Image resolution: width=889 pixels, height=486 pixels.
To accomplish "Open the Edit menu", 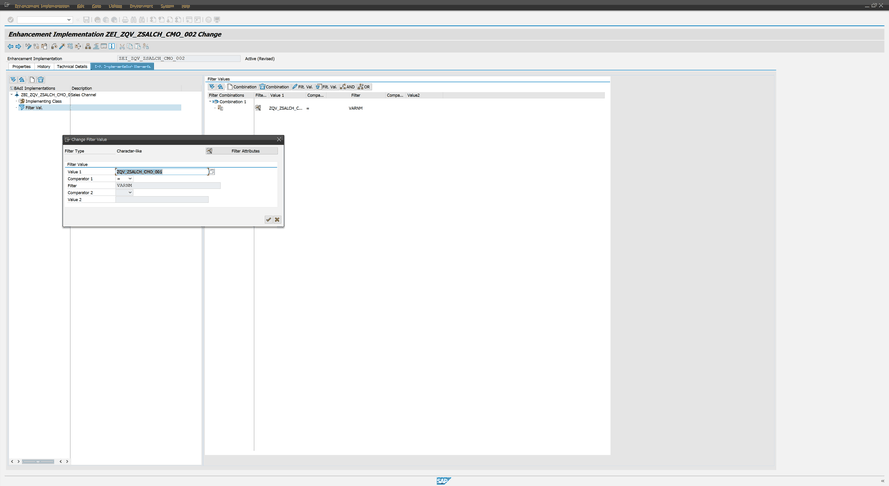I will (81, 6).
